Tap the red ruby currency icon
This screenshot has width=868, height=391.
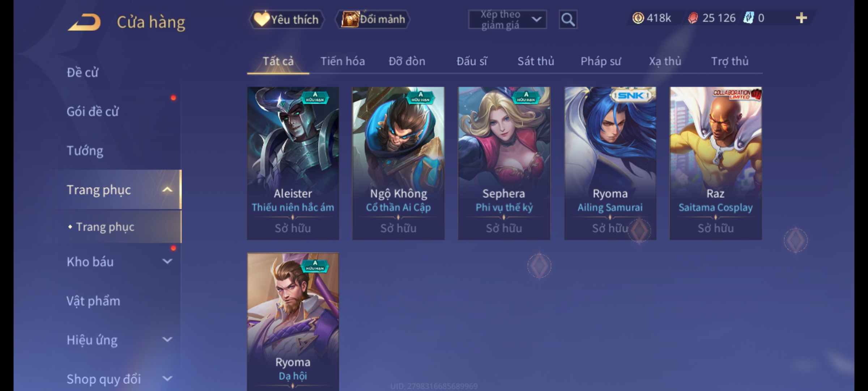pyautogui.click(x=693, y=18)
